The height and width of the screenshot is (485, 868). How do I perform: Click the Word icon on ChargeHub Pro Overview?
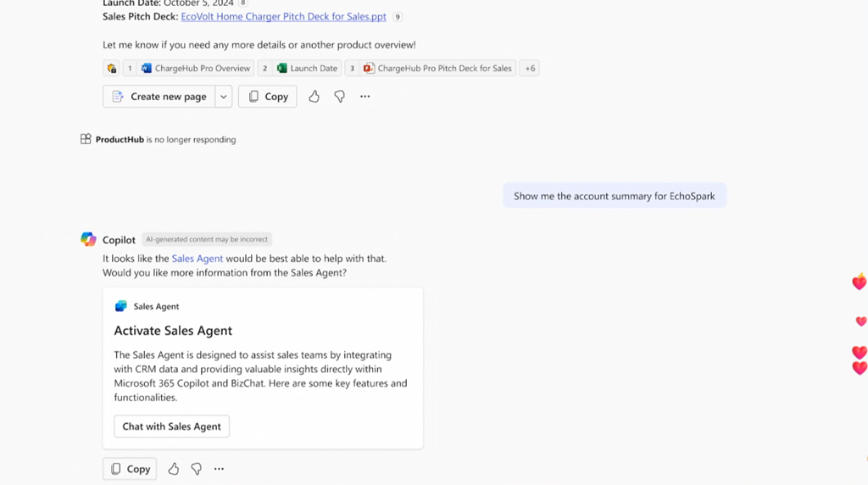[x=146, y=68]
